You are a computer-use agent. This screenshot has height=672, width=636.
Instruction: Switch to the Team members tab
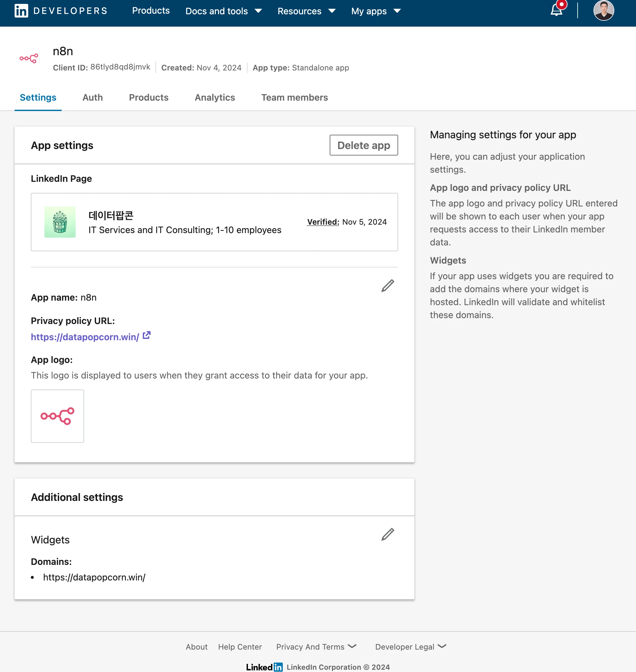(x=294, y=98)
